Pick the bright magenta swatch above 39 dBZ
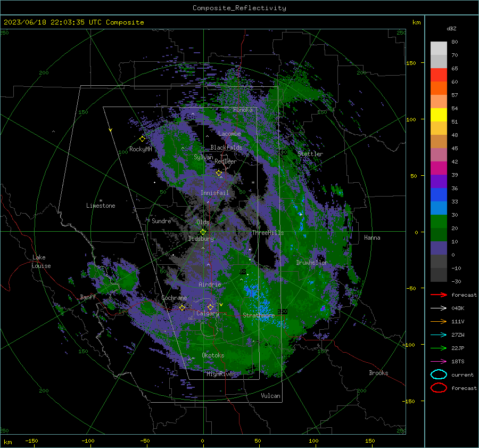 (x=439, y=168)
